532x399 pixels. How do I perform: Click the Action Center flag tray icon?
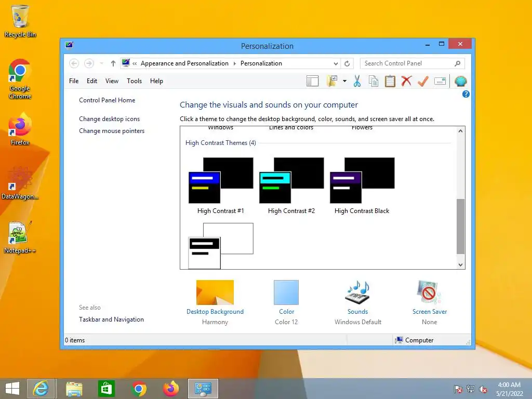coord(458,389)
